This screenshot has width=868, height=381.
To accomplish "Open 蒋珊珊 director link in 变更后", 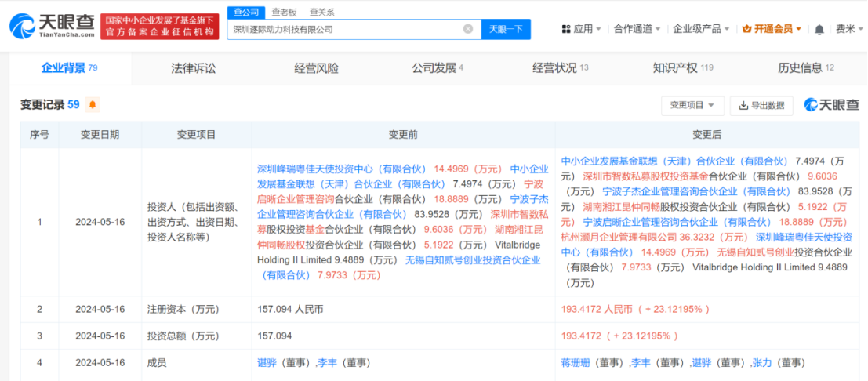I will (575, 363).
